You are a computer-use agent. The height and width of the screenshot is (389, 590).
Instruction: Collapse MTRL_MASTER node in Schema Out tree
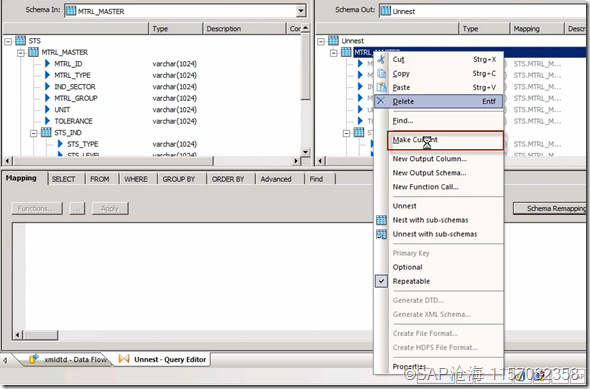click(x=334, y=53)
